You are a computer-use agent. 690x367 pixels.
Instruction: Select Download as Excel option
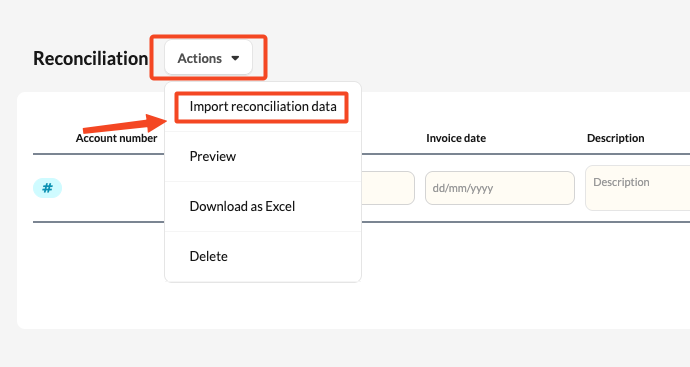point(263,206)
